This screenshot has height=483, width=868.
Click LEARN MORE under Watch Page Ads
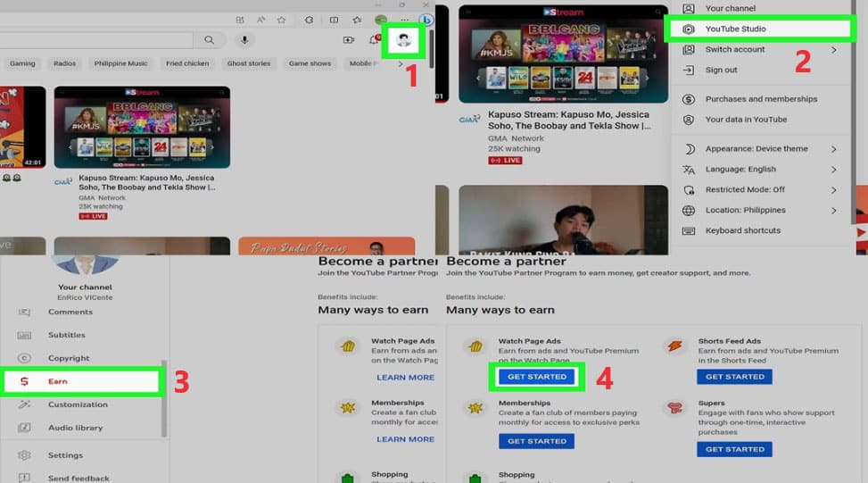405,378
